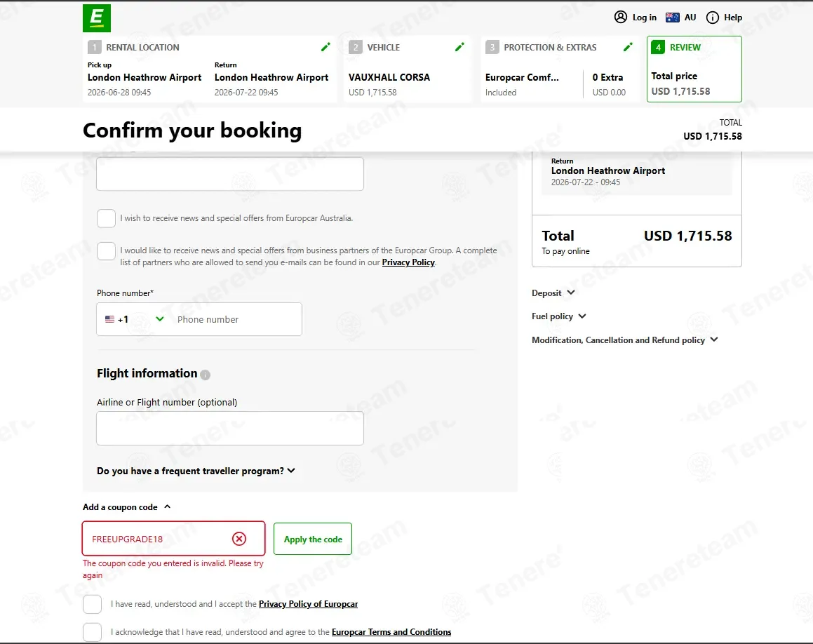Check the Terms and Conditions acknowledgement box

click(x=93, y=632)
